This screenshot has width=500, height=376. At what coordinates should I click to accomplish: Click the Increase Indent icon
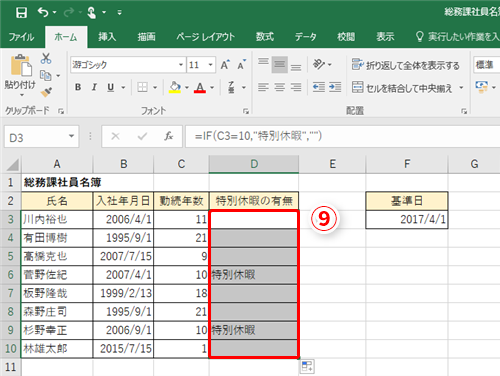click(x=335, y=87)
